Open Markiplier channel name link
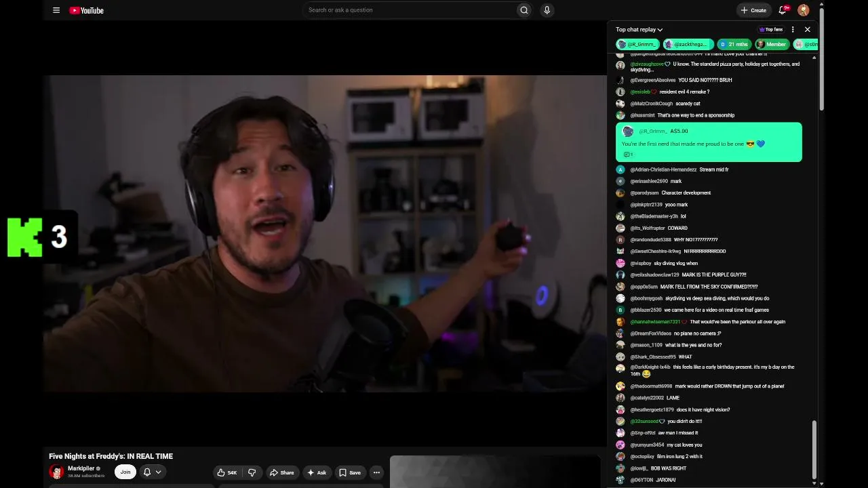The height and width of the screenshot is (488, 868). click(x=81, y=468)
